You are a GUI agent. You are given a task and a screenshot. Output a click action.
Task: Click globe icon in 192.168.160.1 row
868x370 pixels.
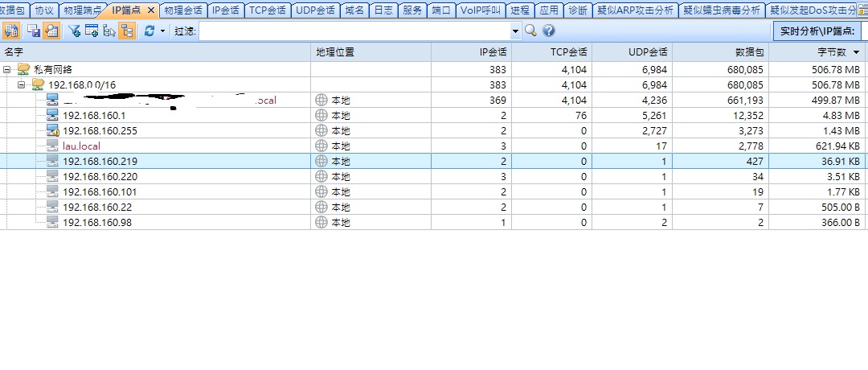(x=321, y=115)
